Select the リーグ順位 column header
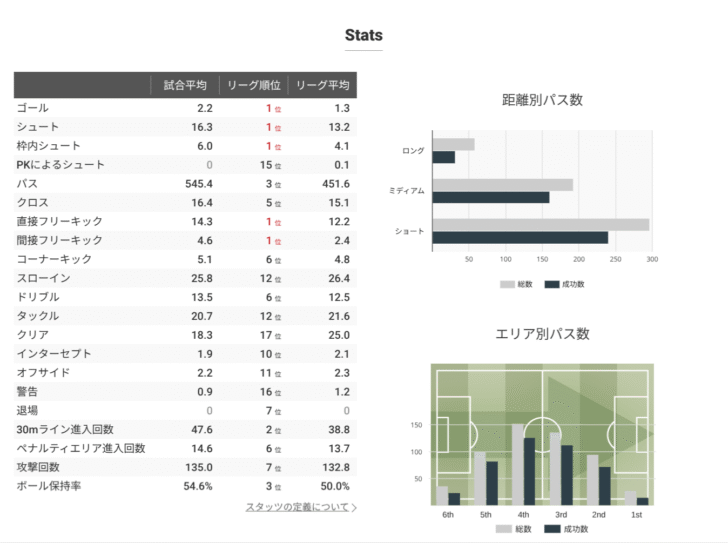This screenshot has height=543, width=728. (254, 85)
